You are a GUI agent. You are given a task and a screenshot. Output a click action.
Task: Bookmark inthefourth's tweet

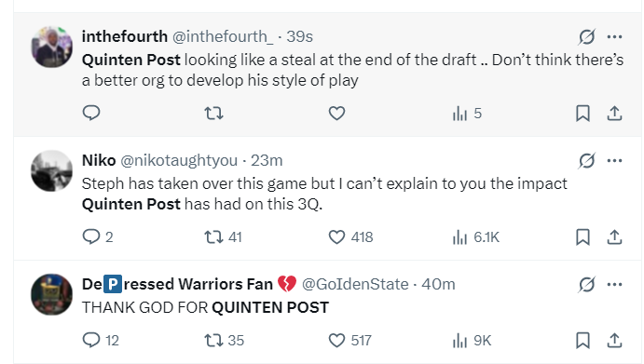click(582, 114)
